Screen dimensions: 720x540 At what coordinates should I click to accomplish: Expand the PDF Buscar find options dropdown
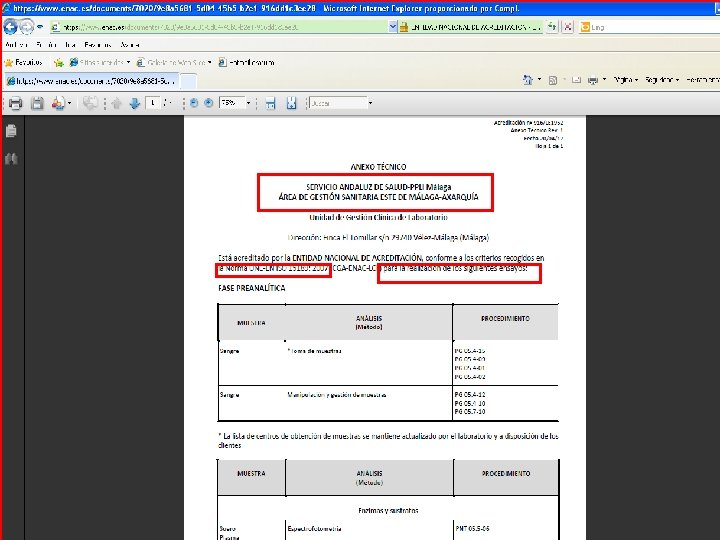(371, 103)
